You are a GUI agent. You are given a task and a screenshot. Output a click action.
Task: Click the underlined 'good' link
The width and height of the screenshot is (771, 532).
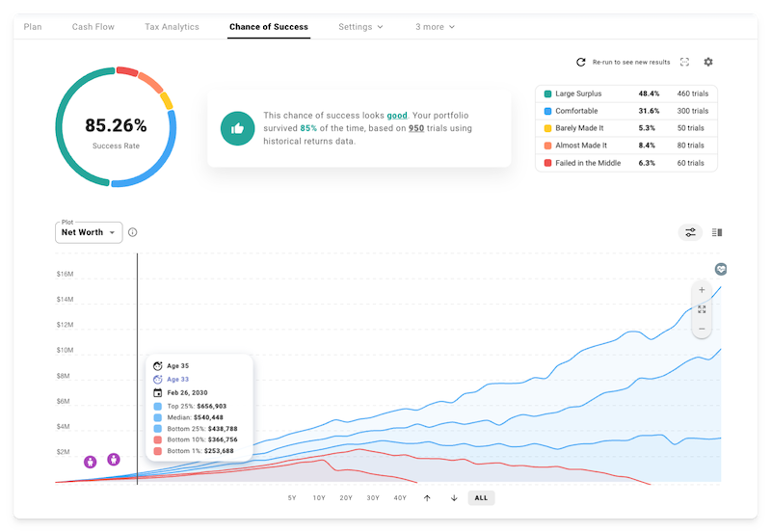[x=397, y=116]
